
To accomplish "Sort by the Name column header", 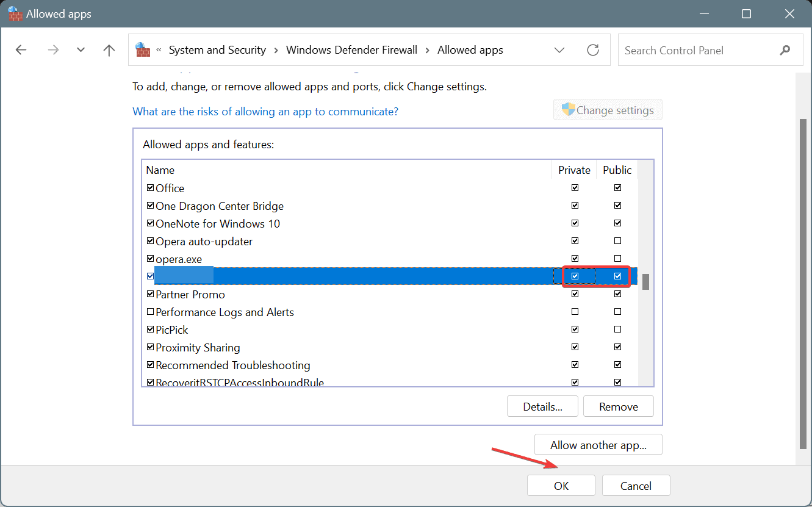I will [x=160, y=170].
